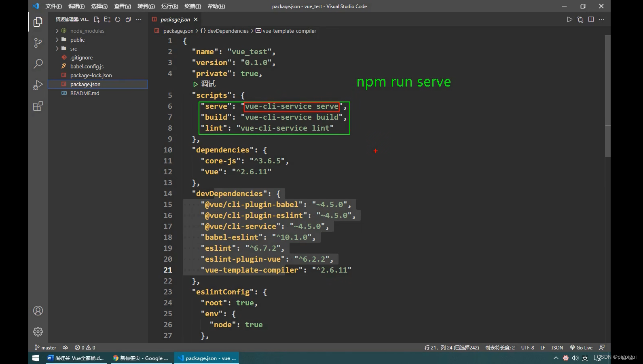This screenshot has width=643, height=364.
Task: Refresh the explorer file tree
Action: (x=118, y=19)
